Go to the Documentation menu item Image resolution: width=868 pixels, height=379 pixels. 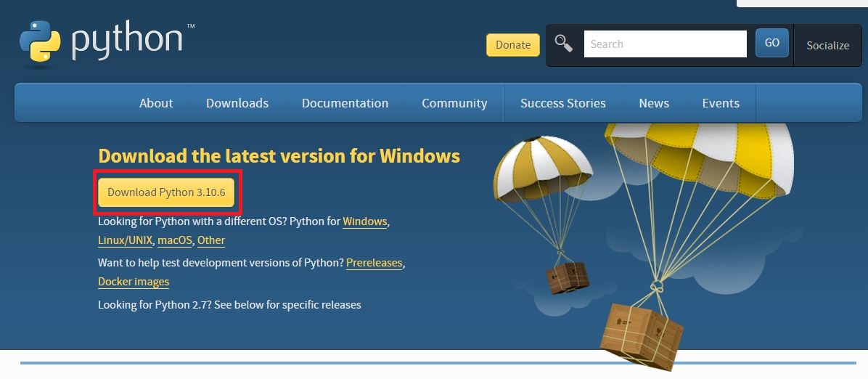tap(345, 103)
